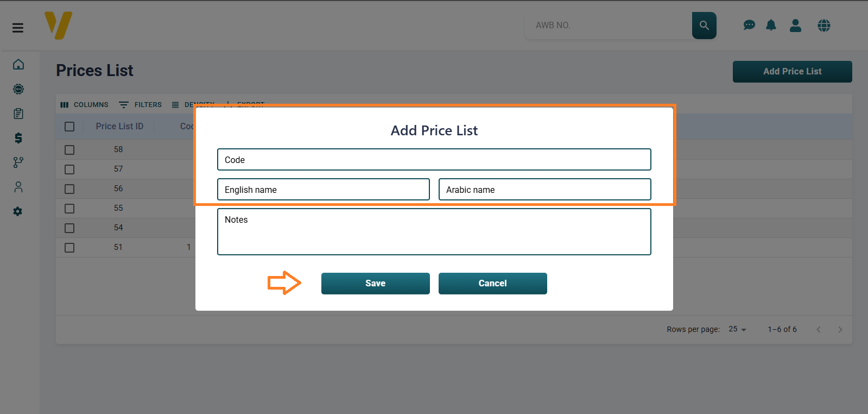
Task: Sort by Price List ID column header
Action: (119, 127)
